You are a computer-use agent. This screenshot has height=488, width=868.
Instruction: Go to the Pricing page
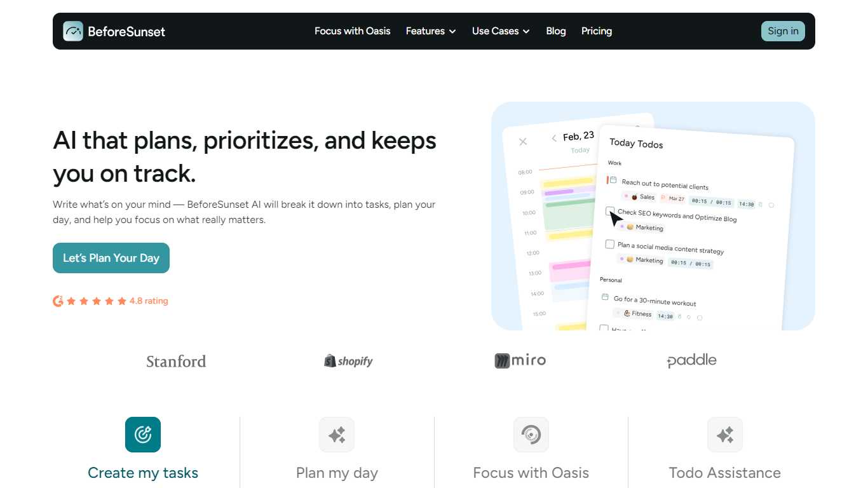pyautogui.click(x=597, y=31)
